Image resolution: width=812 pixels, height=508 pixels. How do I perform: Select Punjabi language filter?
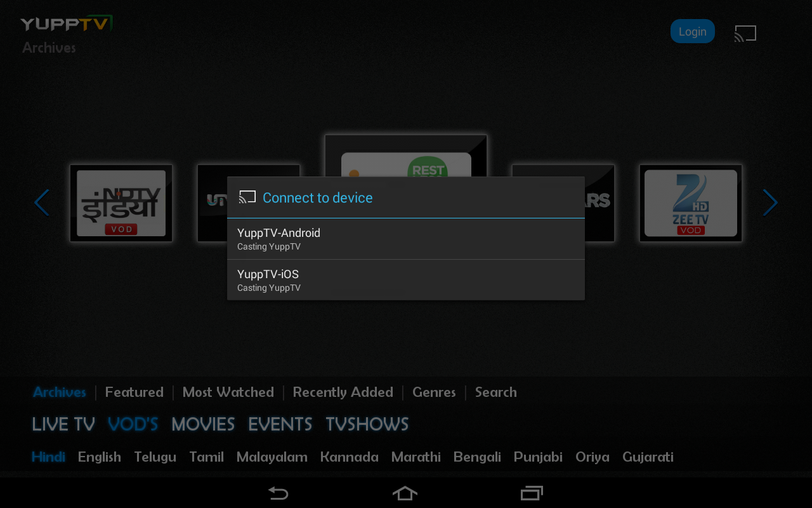pyautogui.click(x=538, y=457)
